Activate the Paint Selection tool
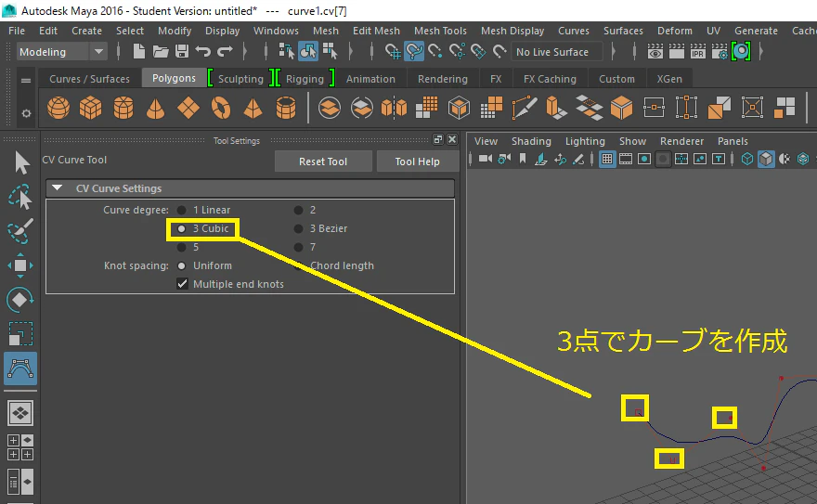Image resolution: width=817 pixels, height=504 pixels. point(20,231)
